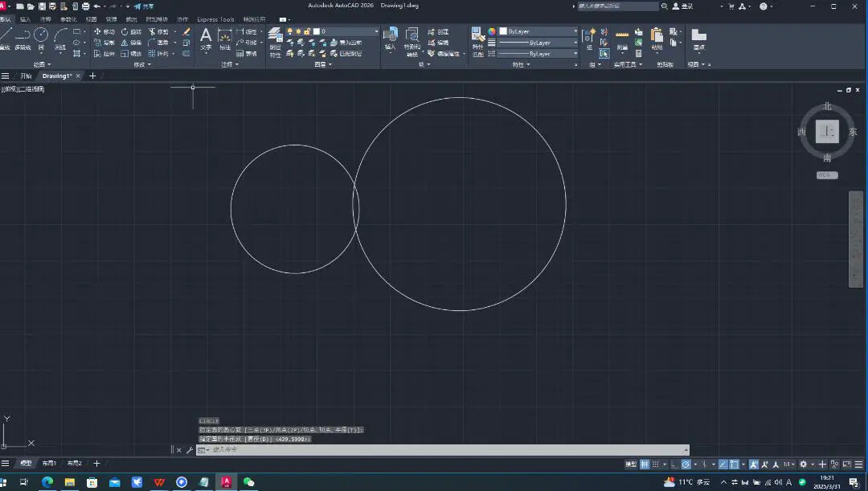This screenshot has height=491, width=868.
Task: Click the Top face of the ViewCube
Action: (x=827, y=132)
